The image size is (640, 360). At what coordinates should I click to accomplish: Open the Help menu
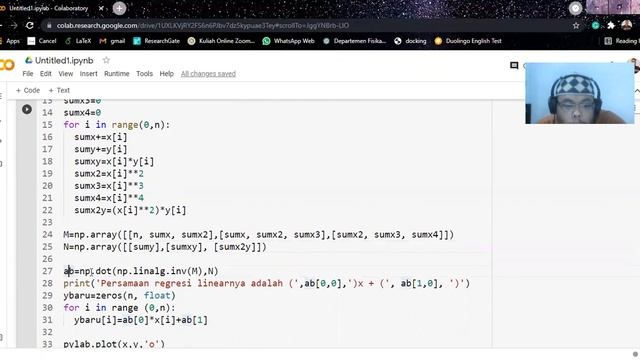[x=167, y=74]
